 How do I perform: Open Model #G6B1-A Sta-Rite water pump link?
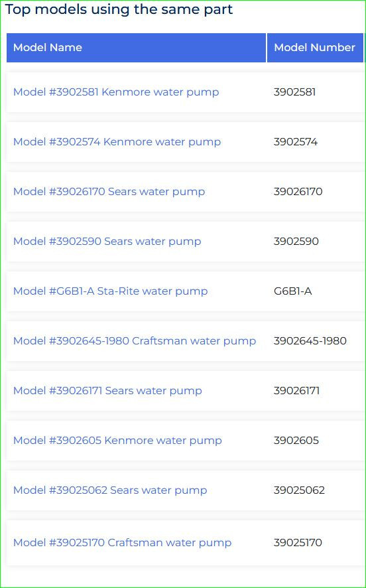[111, 291]
